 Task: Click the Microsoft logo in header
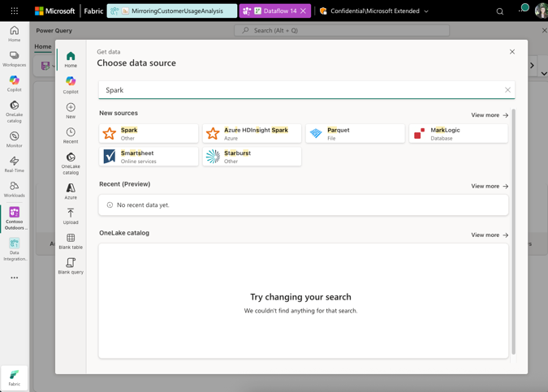(x=54, y=11)
